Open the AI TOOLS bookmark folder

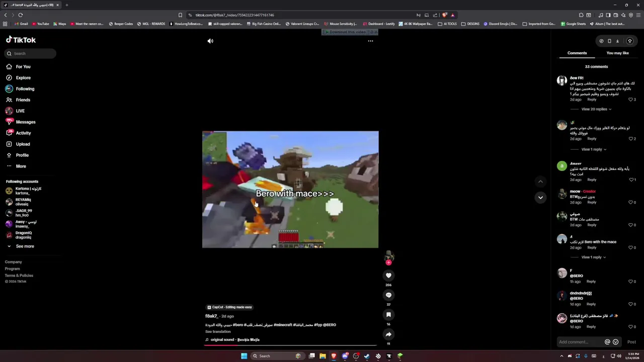[447, 24]
